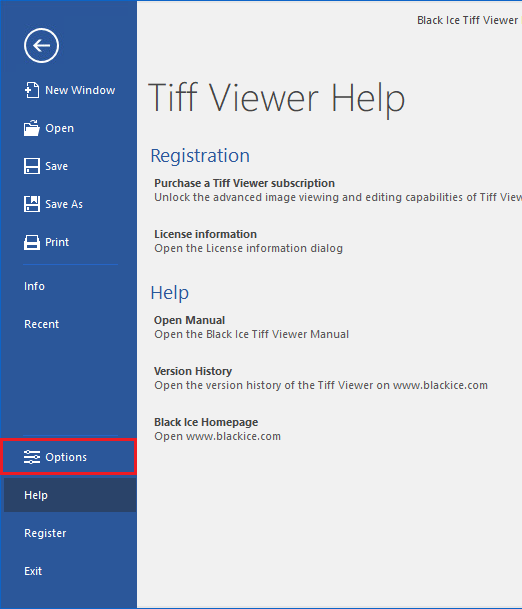Open the New Window menu entry
Screen dimensions: 522x609
70,90
